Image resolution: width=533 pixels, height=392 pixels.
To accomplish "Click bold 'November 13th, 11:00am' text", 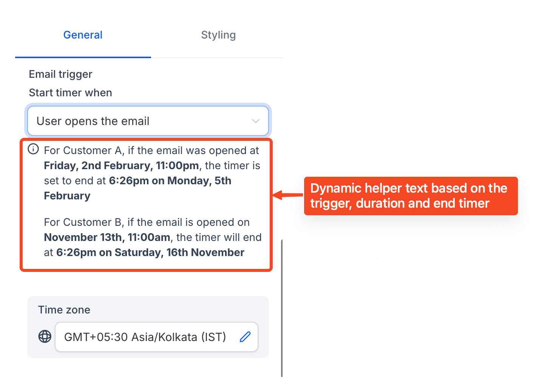I will tap(107, 237).
